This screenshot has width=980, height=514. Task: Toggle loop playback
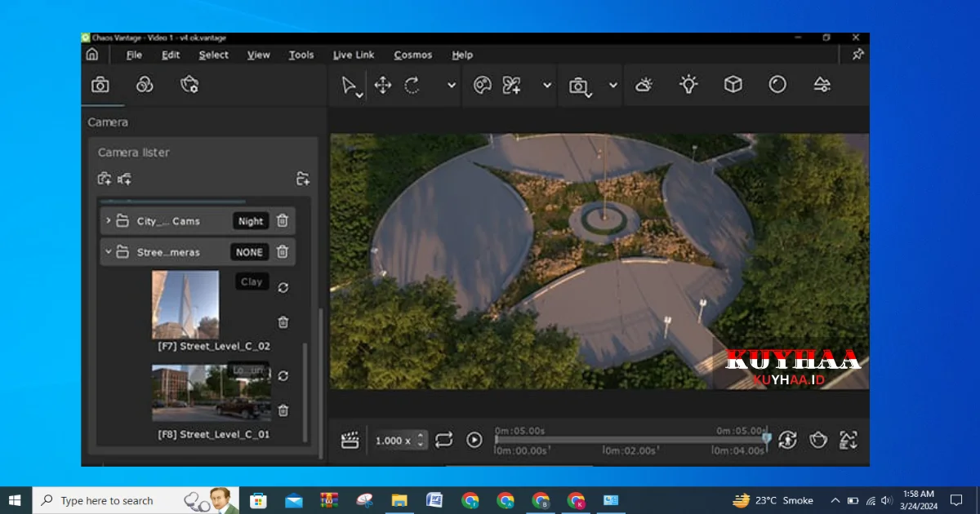click(x=443, y=441)
